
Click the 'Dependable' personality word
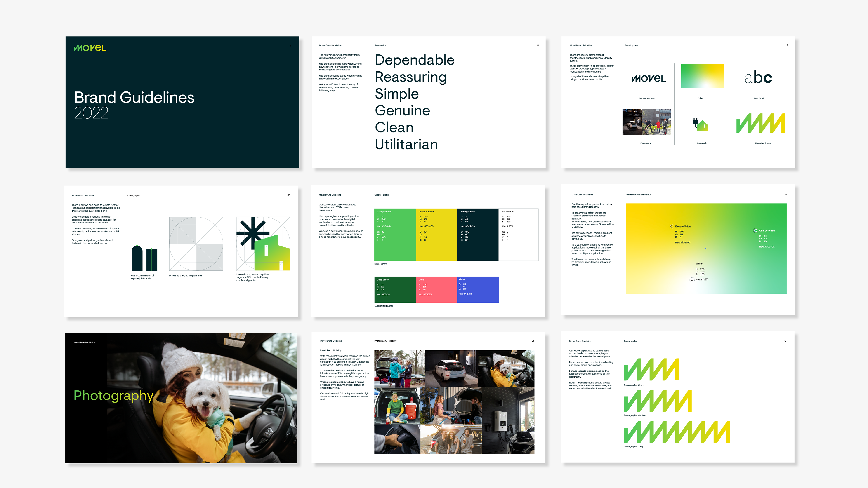pos(415,60)
